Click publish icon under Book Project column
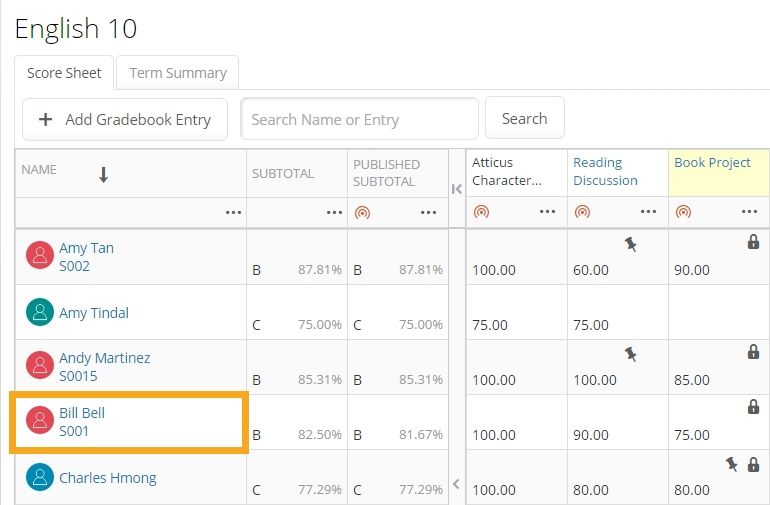The width and height of the screenshot is (770, 505). click(x=683, y=212)
